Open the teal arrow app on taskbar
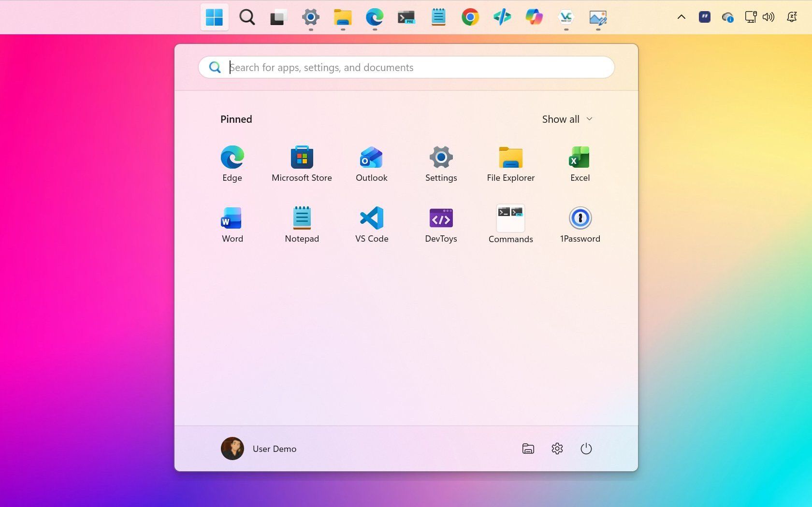 (502, 17)
